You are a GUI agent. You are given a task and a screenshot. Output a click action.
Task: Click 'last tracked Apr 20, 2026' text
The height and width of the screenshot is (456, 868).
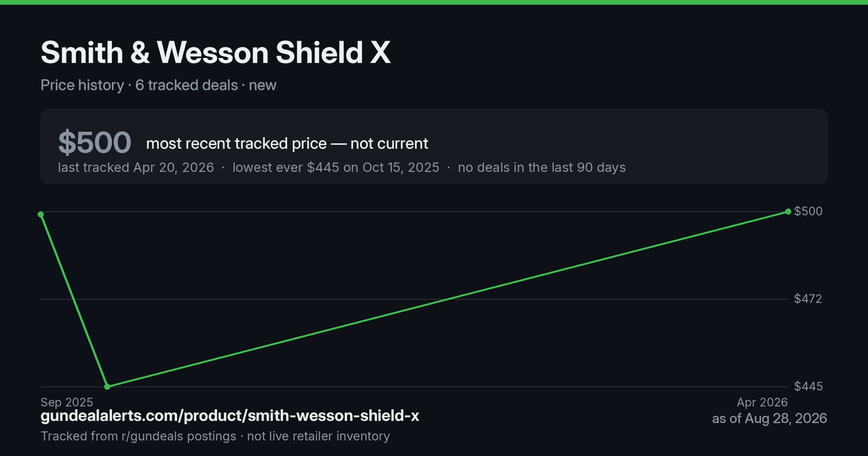pyautogui.click(x=136, y=167)
